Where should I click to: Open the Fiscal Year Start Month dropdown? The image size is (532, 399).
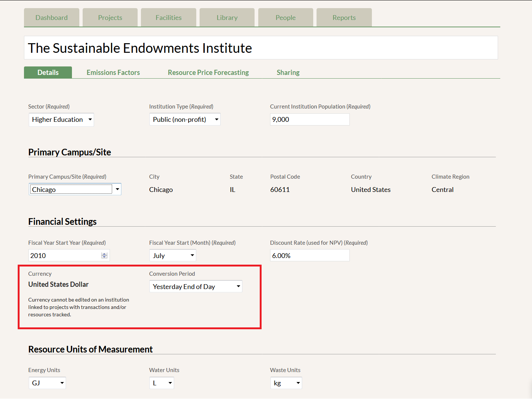tap(173, 255)
